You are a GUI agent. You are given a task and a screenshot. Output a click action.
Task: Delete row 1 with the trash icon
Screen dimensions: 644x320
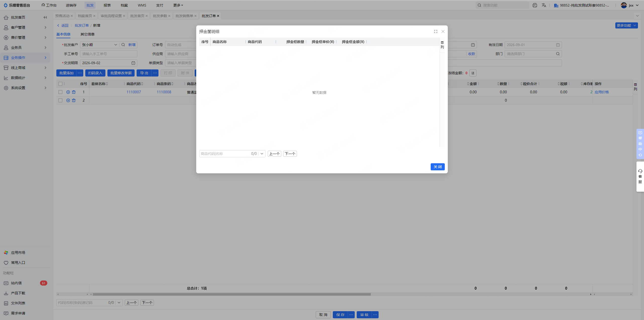pyautogui.click(x=74, y=92)
